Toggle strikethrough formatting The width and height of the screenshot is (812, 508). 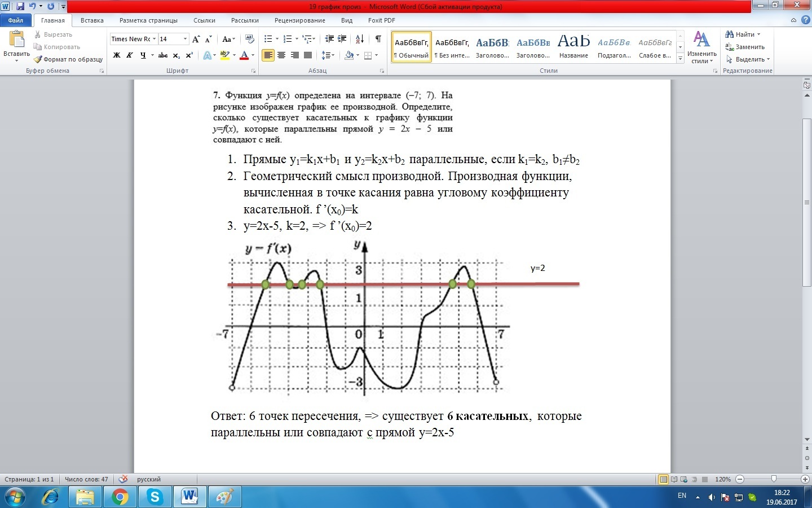(163, 55)
